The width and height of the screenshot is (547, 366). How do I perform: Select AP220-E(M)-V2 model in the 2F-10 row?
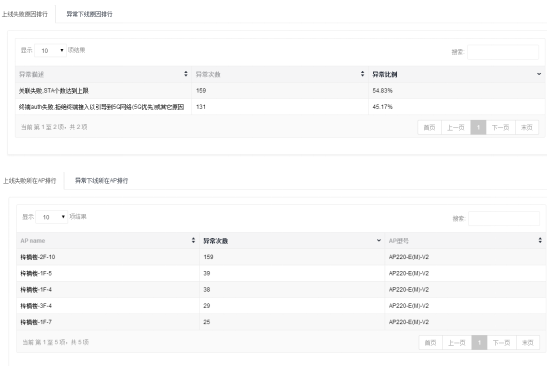click(x=409, y=257)
